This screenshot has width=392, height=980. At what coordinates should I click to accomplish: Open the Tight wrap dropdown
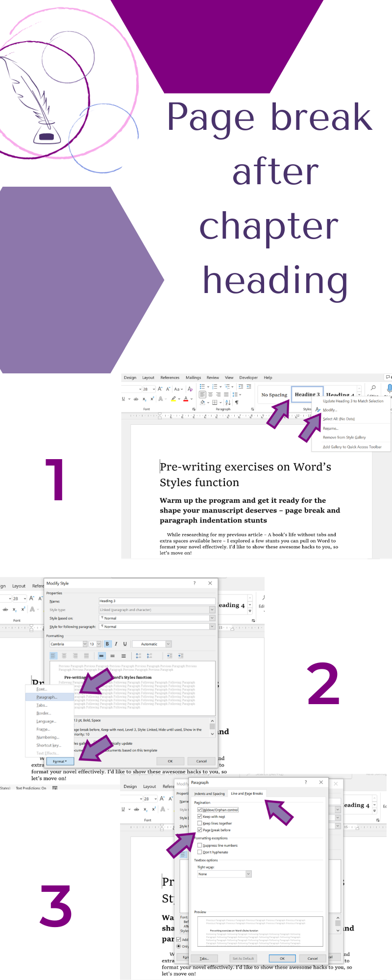[x=248, y=874]
